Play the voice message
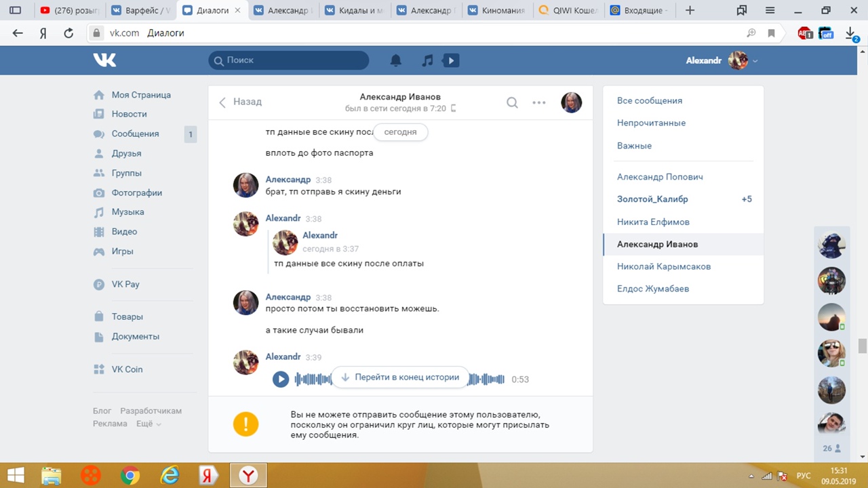Viewport: 868px width, 488px height. 281,379
